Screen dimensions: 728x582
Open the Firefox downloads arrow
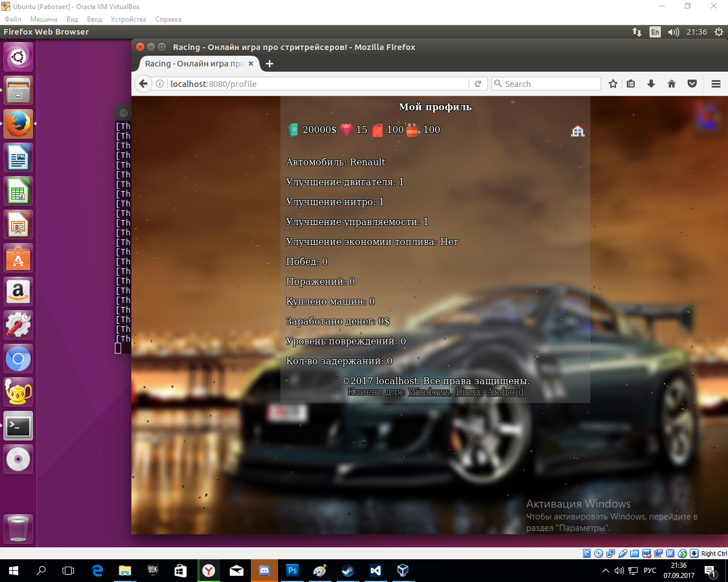(x=651, y=84)
